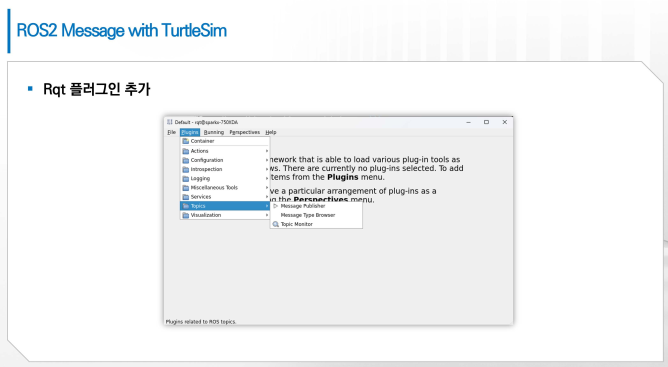Click the Topics folder icon
This screenshot has height=367, width=668.
coord(186,206)
